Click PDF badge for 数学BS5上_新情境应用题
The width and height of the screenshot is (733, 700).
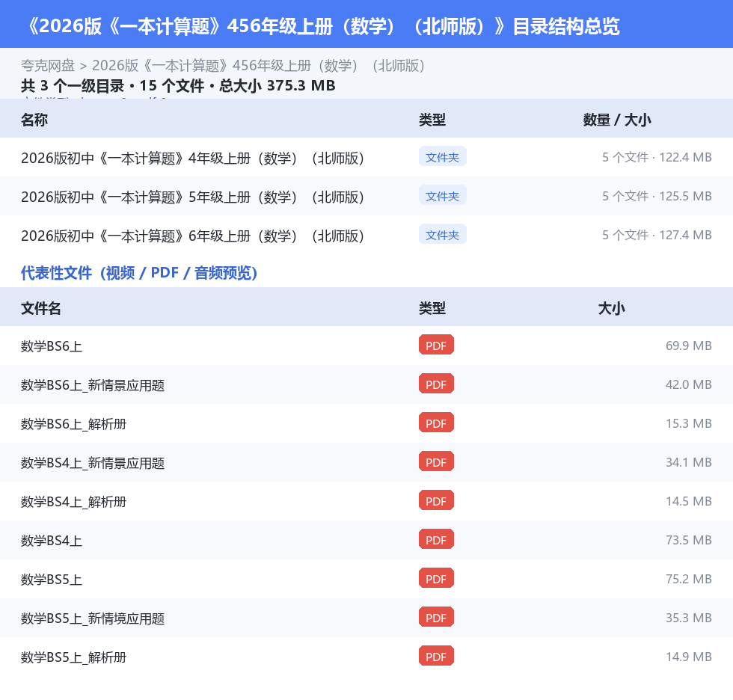click(436, 617)
